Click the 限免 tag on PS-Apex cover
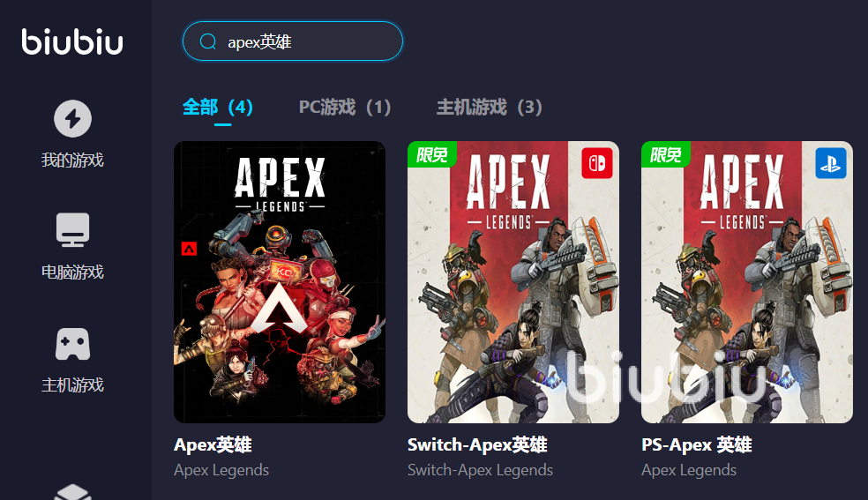The width and height of the screenshot is (868, 500). point(666,154)
